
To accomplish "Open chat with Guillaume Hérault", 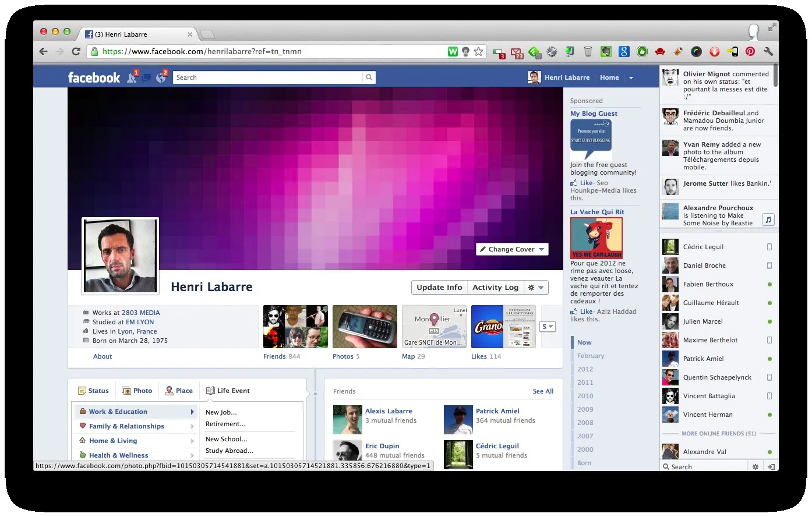I will coord(719,303).
